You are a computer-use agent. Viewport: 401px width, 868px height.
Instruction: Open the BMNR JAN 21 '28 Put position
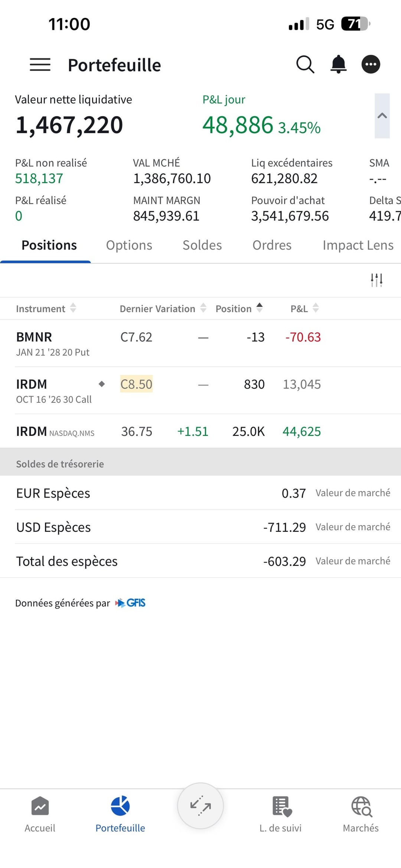(53, 343)
